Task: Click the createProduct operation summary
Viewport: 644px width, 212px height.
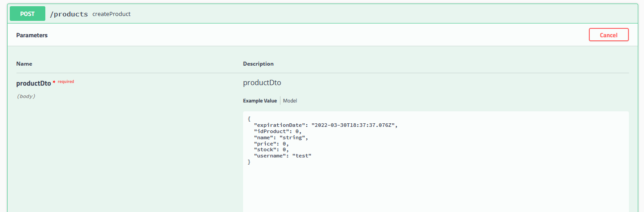Action: click(112, 14)
